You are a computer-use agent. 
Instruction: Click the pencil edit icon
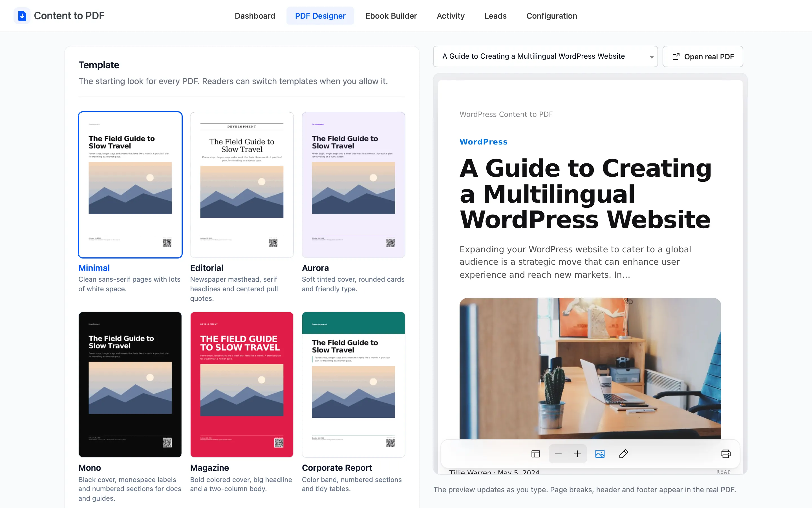[623, 454]
